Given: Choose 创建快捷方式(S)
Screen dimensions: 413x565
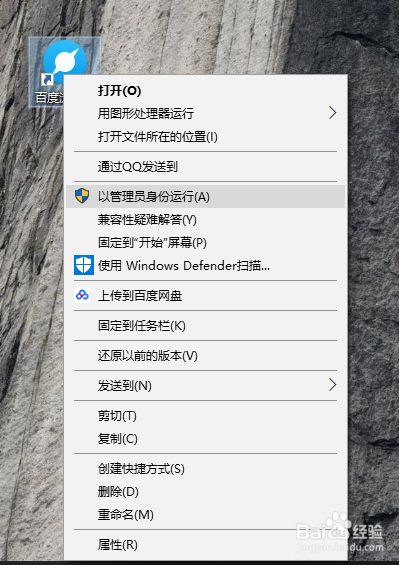Looking at the screenshot, I should [x=205, y=469].
